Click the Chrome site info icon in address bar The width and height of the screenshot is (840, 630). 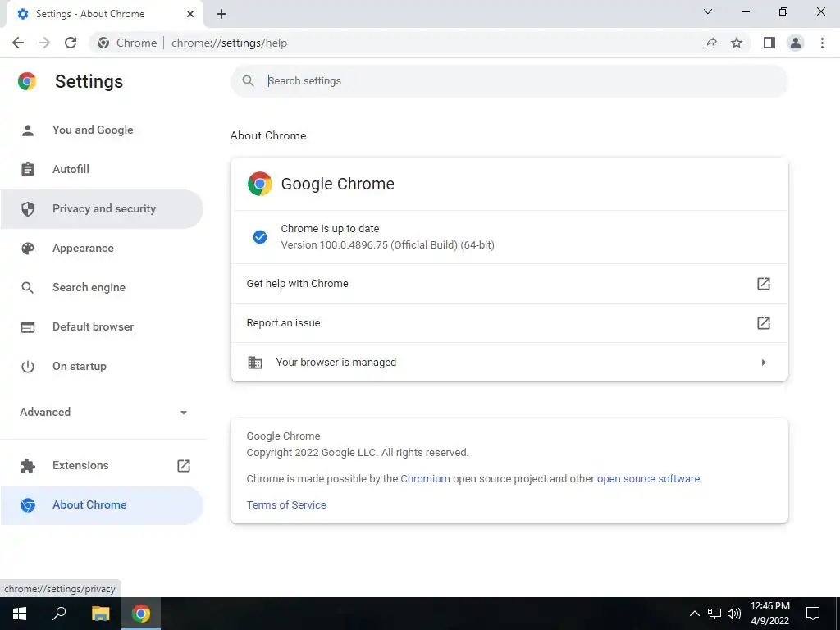pyautogui.click(x=103, y=43)
